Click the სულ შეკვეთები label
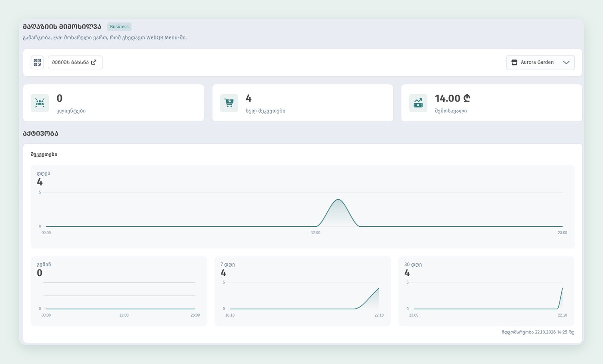 [x=265, y=111]
